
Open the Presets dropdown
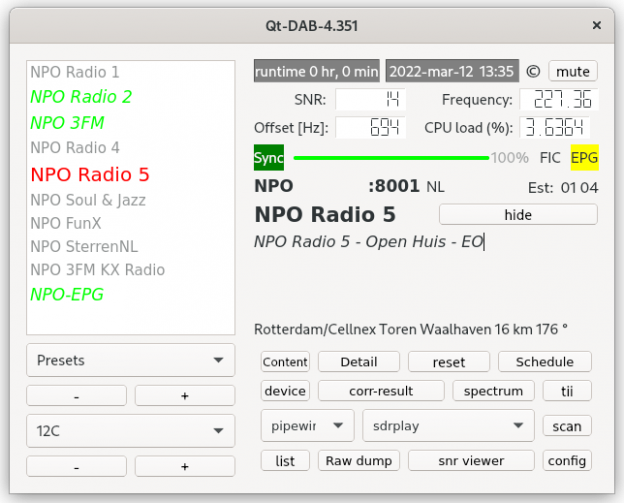click(130, 360)
